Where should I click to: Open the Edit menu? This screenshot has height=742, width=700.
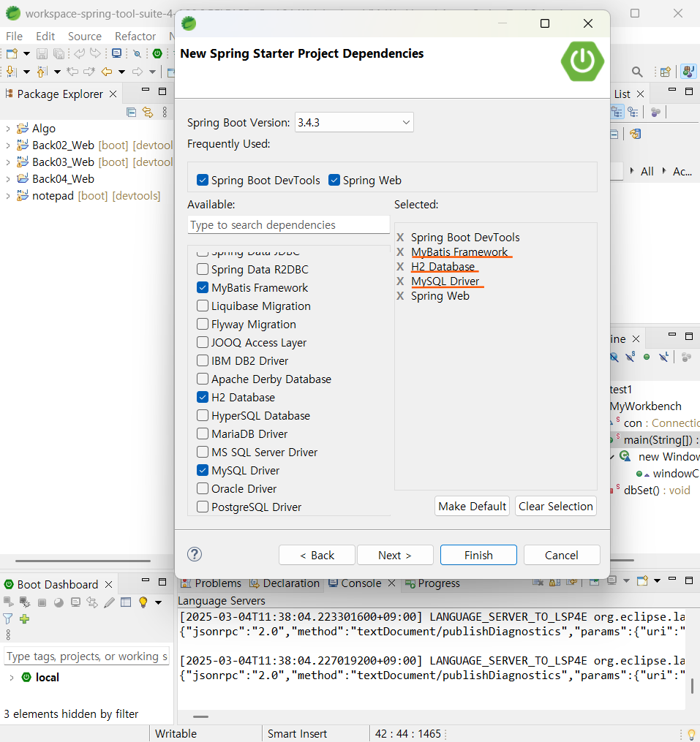pos(45,37)
